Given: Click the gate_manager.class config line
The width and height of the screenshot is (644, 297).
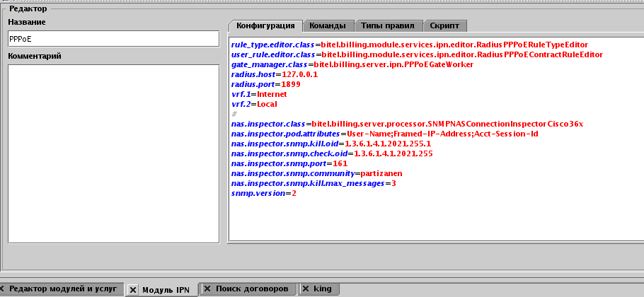Looking at the screenshot, I should pyautogui.click(x=352, y=64).
